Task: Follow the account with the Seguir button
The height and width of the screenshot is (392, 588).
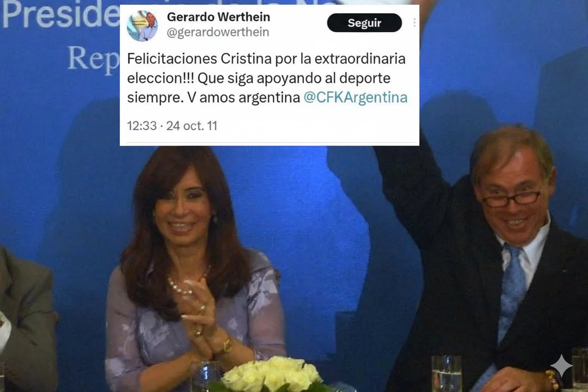Action: coord(364,23)
